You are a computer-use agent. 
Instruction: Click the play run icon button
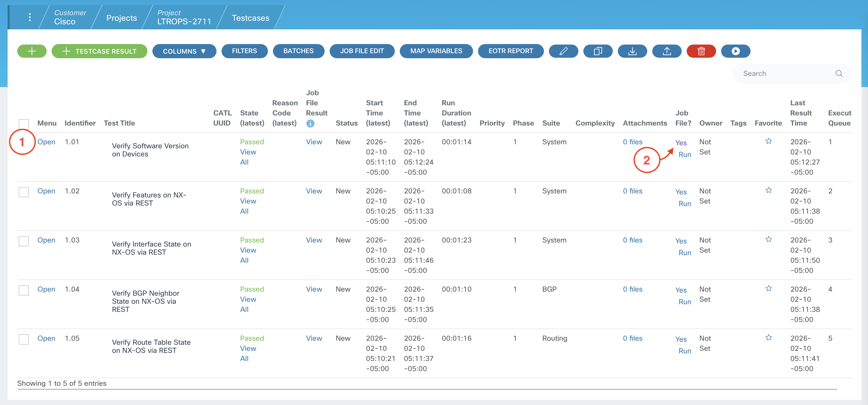735,51
